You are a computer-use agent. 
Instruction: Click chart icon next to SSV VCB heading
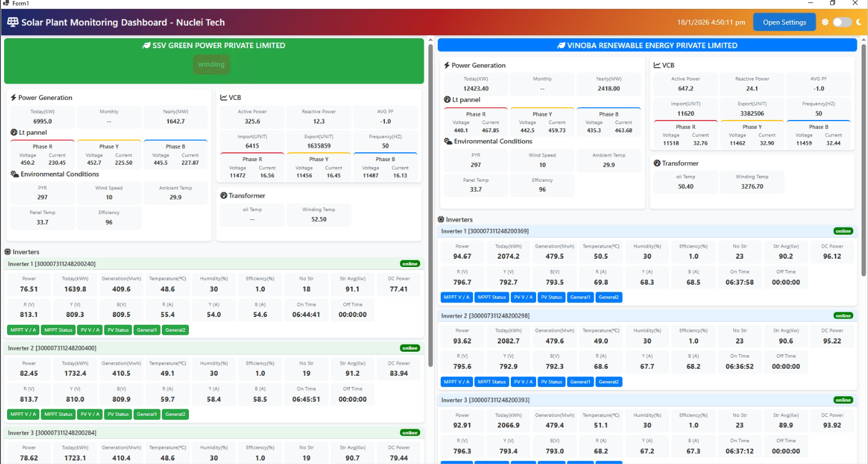pyautogui.click(x=224, y=98)
